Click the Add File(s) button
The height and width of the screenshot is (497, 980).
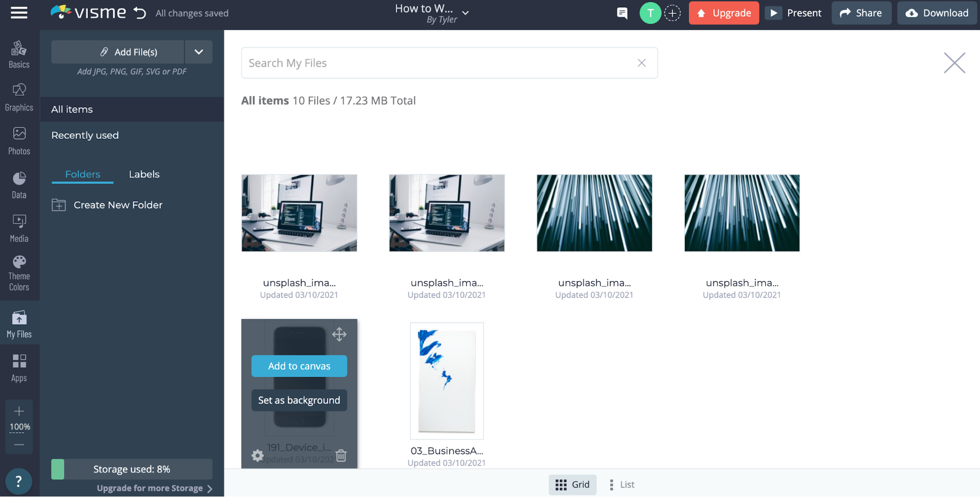(118, 52)
